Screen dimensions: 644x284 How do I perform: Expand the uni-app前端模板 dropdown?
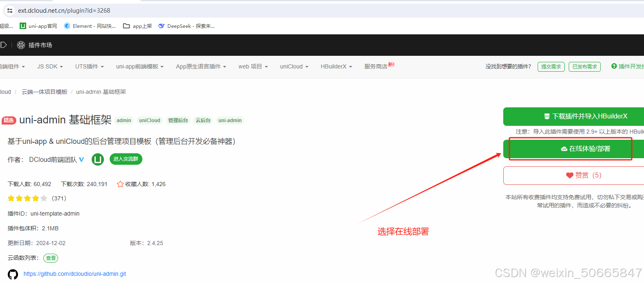140,66
